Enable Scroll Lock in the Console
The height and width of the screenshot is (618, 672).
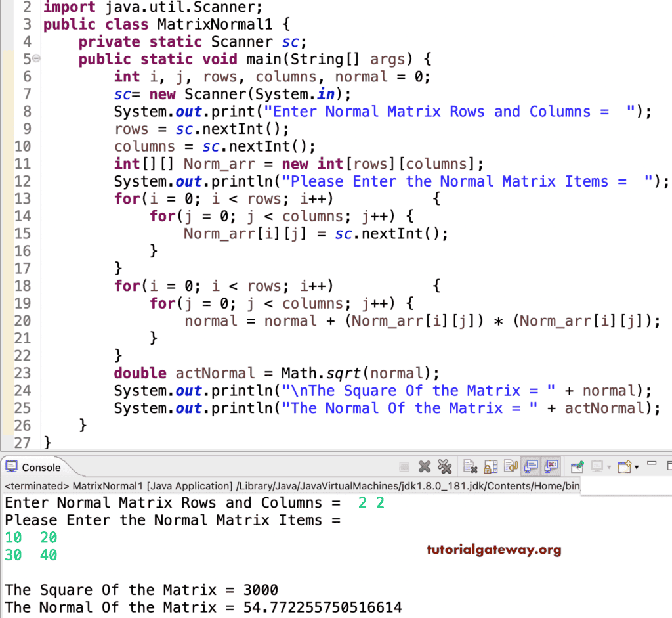coord(491,466)
